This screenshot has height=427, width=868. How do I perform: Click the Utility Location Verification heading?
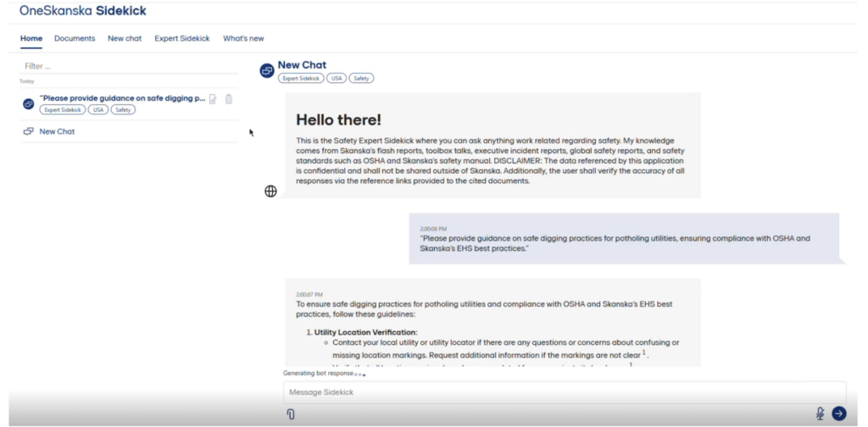point(365,332)
